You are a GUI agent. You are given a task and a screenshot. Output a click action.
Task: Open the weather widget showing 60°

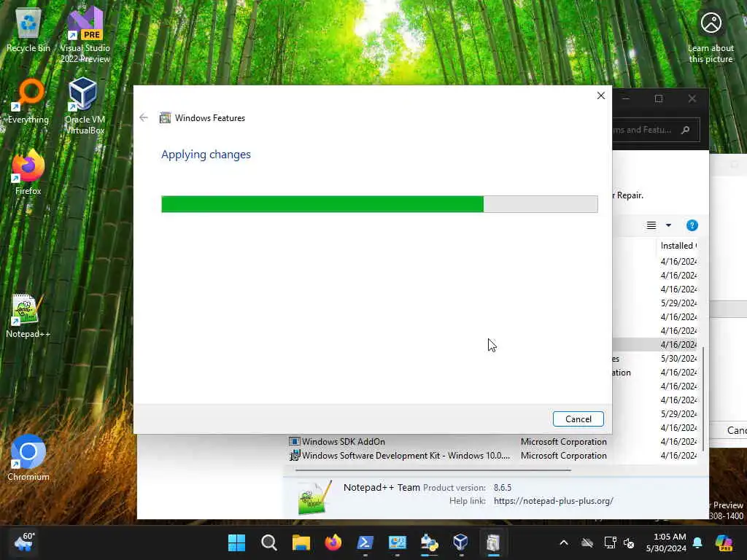click(24, 542)
